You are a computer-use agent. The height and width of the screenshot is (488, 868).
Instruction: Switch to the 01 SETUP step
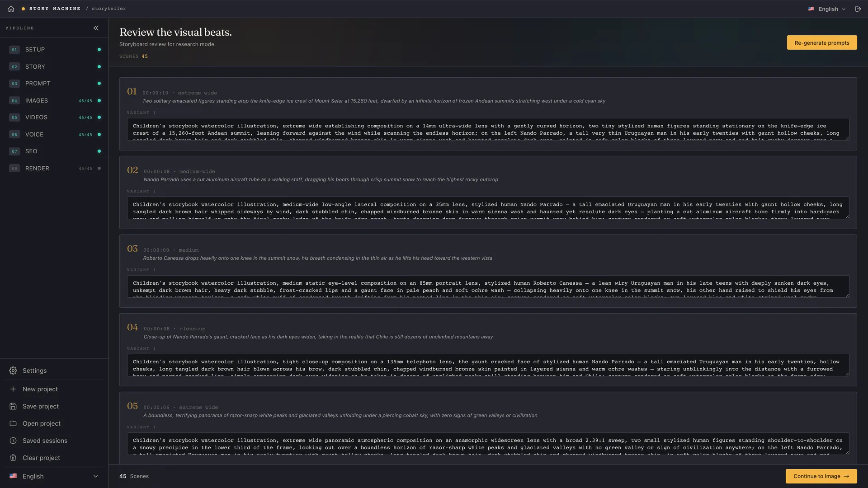54,49
